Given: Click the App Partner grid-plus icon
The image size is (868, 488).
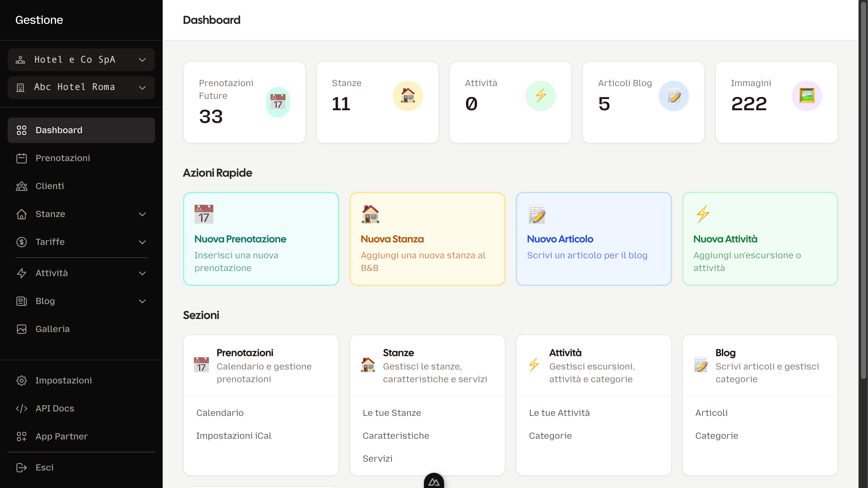Looking at the screenshot, I should tap(22, 437).
